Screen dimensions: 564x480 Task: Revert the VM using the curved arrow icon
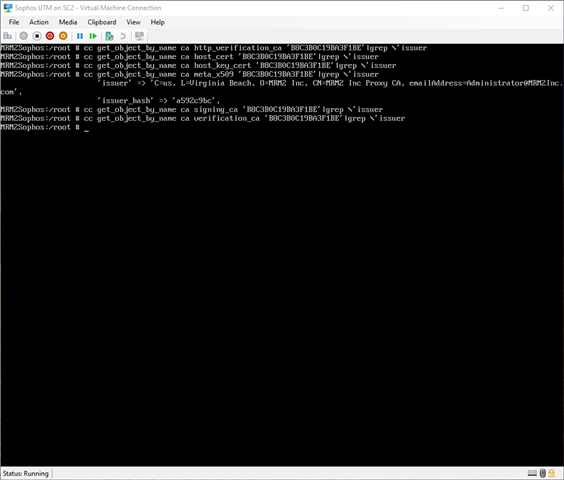123,36
